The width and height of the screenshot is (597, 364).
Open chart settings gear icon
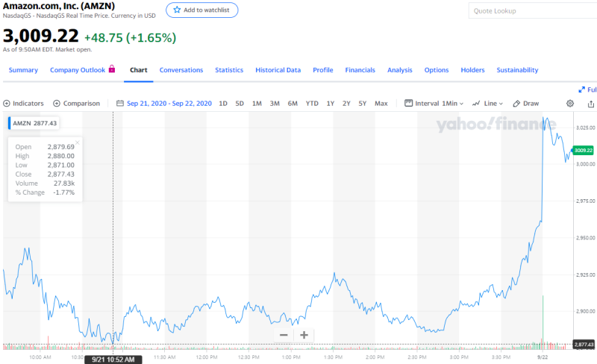pos(570,104)
